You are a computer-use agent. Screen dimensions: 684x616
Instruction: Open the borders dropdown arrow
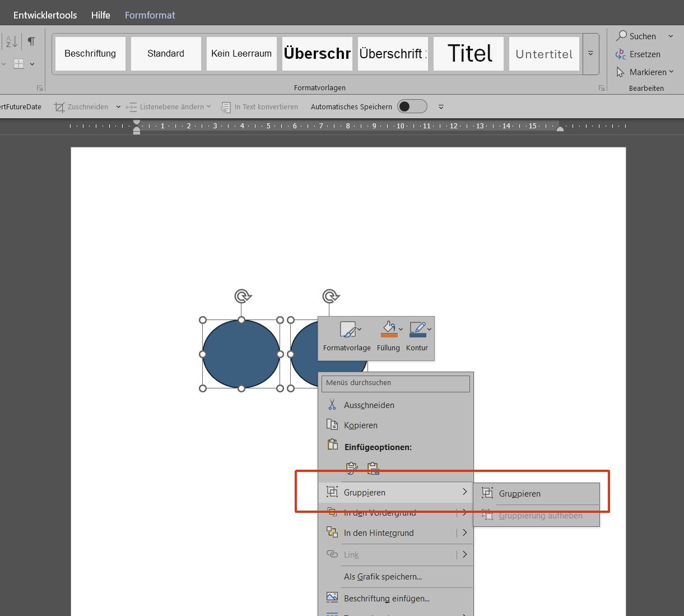tap(32, 63)
